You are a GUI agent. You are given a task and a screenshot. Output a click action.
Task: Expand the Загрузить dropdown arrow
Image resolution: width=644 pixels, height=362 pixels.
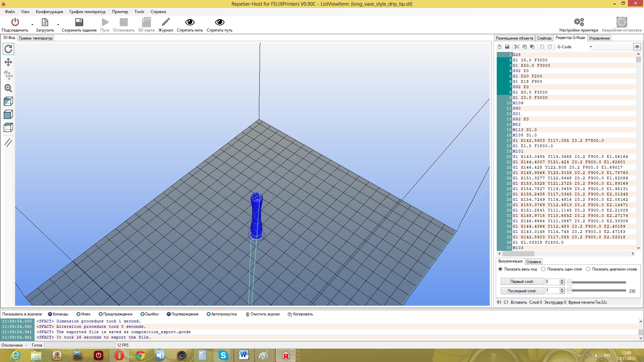(x=58, y=24)
